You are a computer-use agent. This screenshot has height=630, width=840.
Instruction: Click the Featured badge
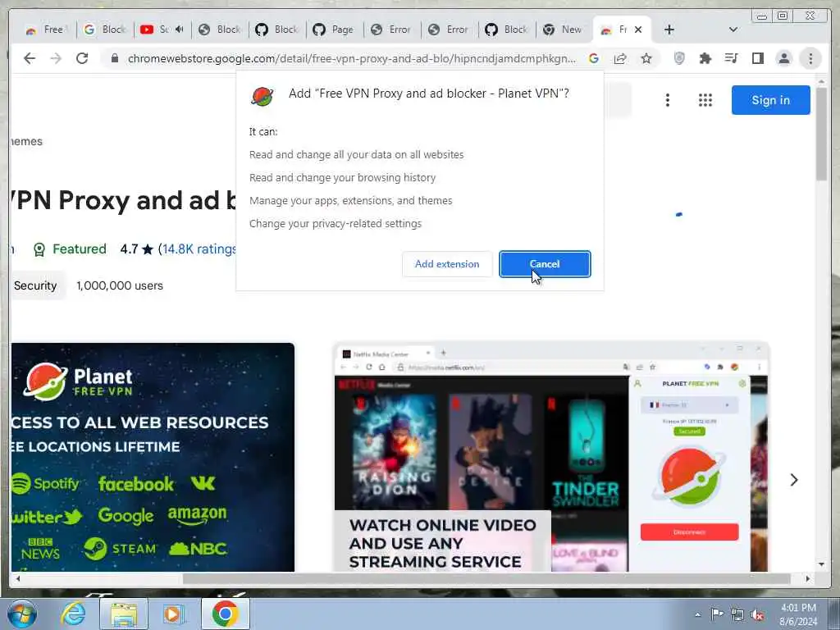click(x=70, y=249)
